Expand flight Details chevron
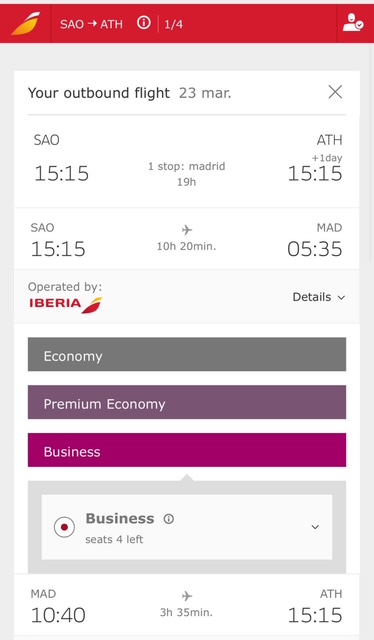Screen dimensions: 374x640 click(x=341, y=298)
